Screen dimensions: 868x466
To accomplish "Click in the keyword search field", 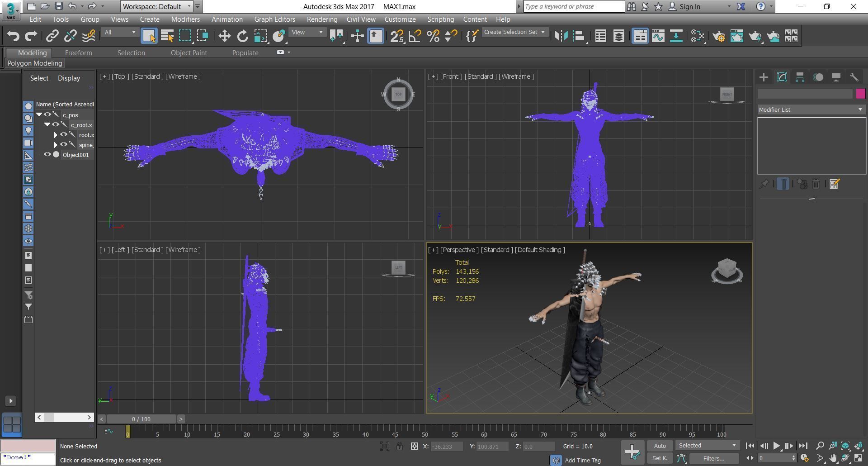I will tap(574, 6).
